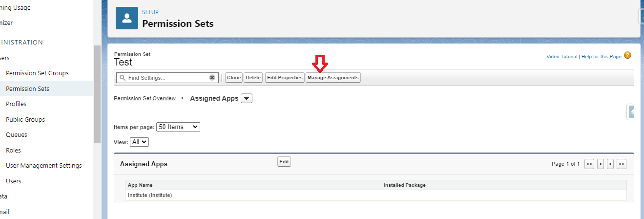The width and height of the screenshot is (644, 219).
Task: Clear the Find Settings search box
Action: point(212,78)
